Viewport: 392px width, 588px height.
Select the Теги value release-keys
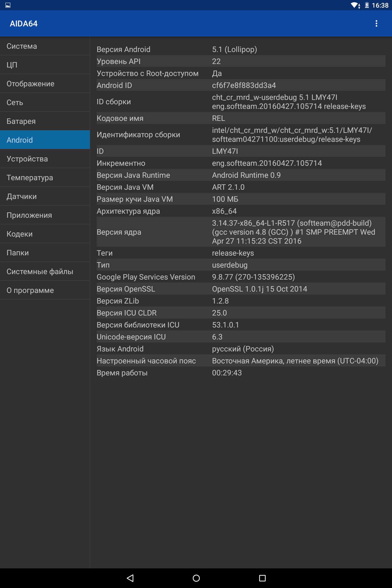pyautogui.click(x=233, y=253)
